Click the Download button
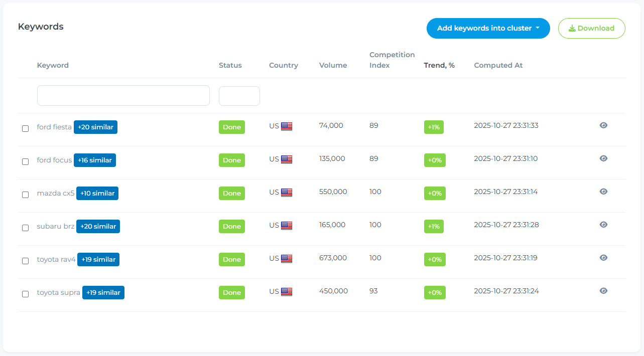Viewport: 644px width, 356px height. pos(591,29)
